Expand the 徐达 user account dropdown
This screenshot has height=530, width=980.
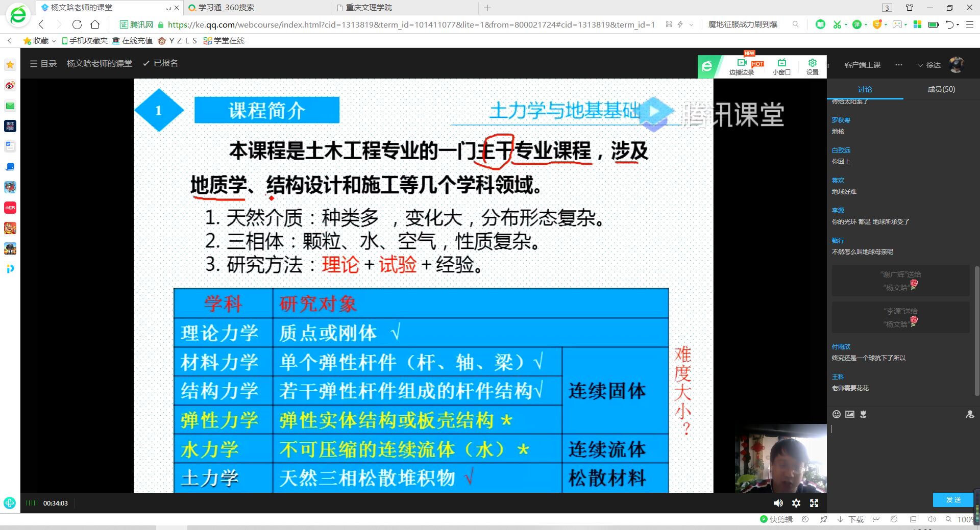pos(929,65)
